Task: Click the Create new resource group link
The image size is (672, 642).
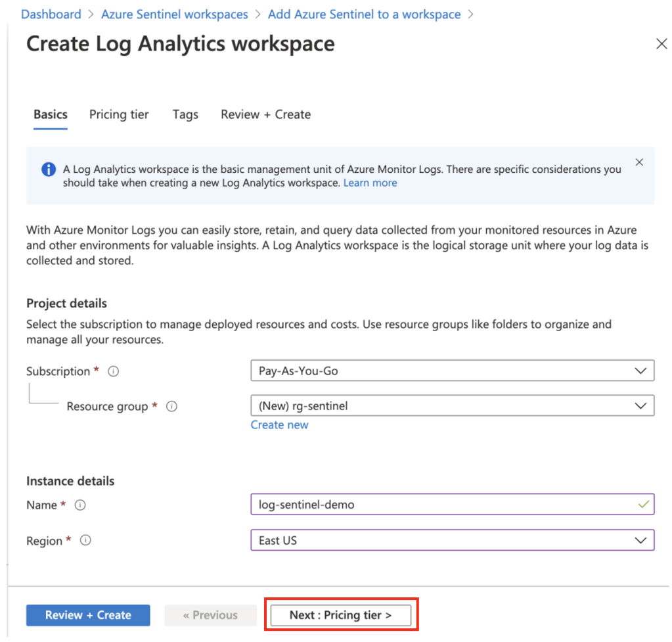Action: (x=279, y=424)
